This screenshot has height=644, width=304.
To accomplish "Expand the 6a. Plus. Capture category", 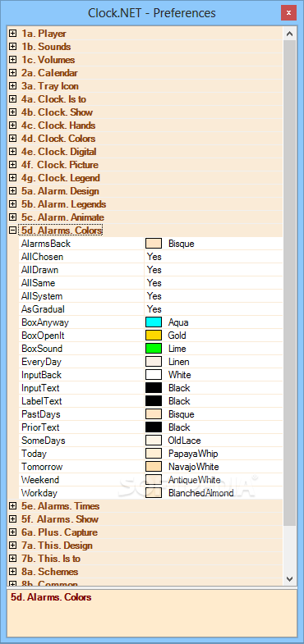I will [x=13, y=532].
